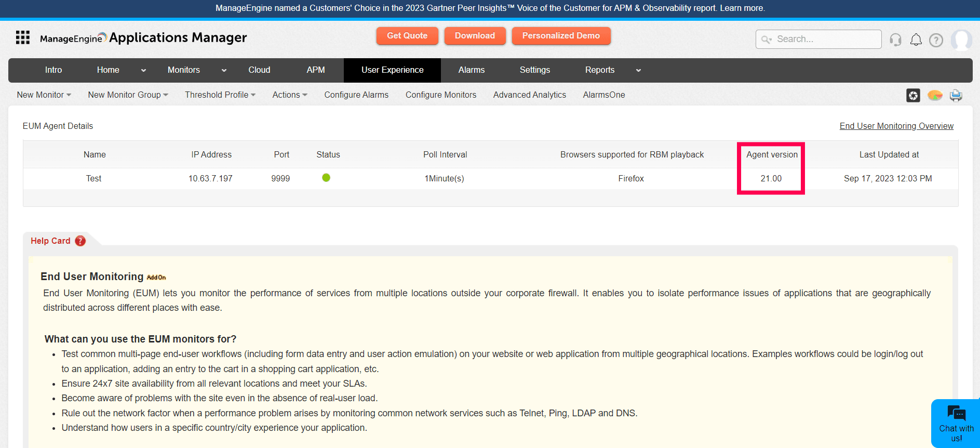
Task: Expand the Monitors menu chevron
Action: (224, 70)
